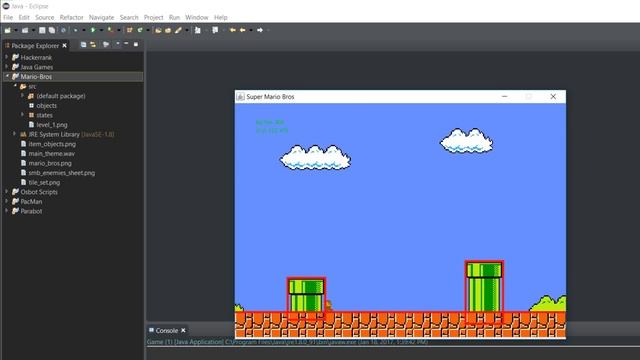Expand the (default package) node arrow
This screenshot has height=360, width=640.
[x=22, y=96]
